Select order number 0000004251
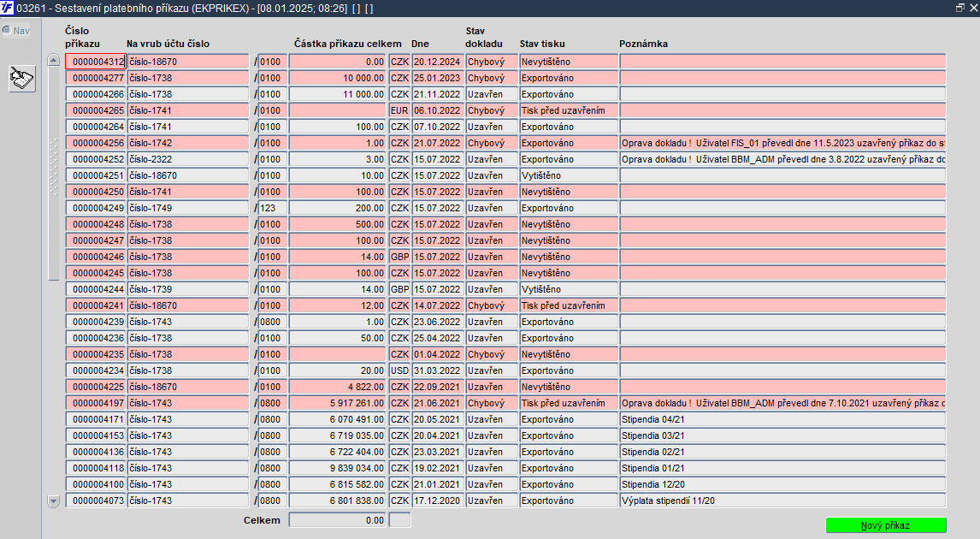The height and width of the screenshot is (539, 980). pyautogui.click(x=96, y=175)
